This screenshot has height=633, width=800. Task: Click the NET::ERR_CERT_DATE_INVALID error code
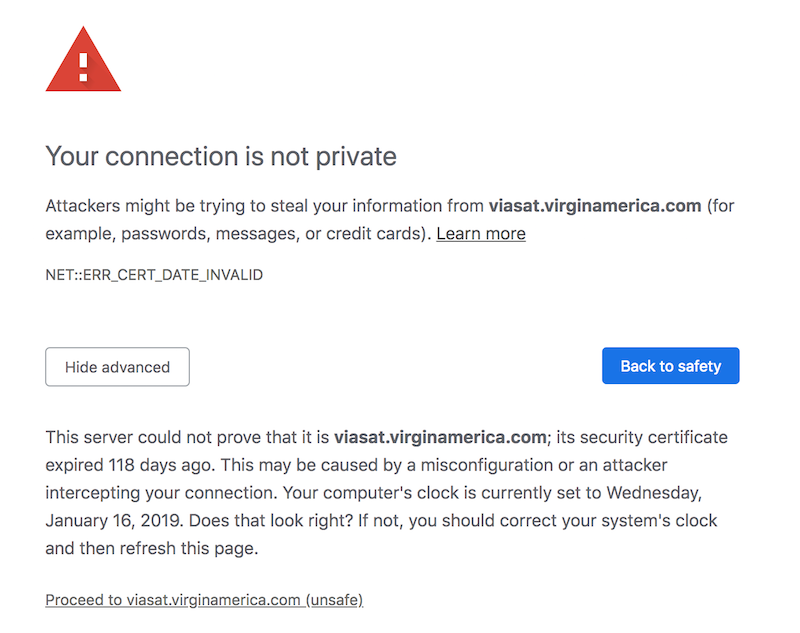pyautogui.click(x=154, y=275)
